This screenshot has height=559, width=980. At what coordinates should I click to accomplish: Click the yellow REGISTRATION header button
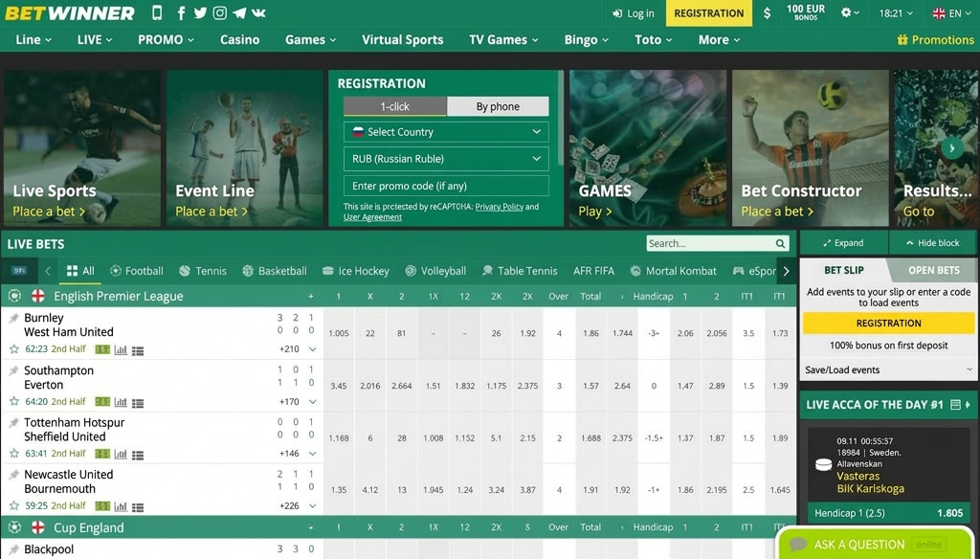[709, 13]
